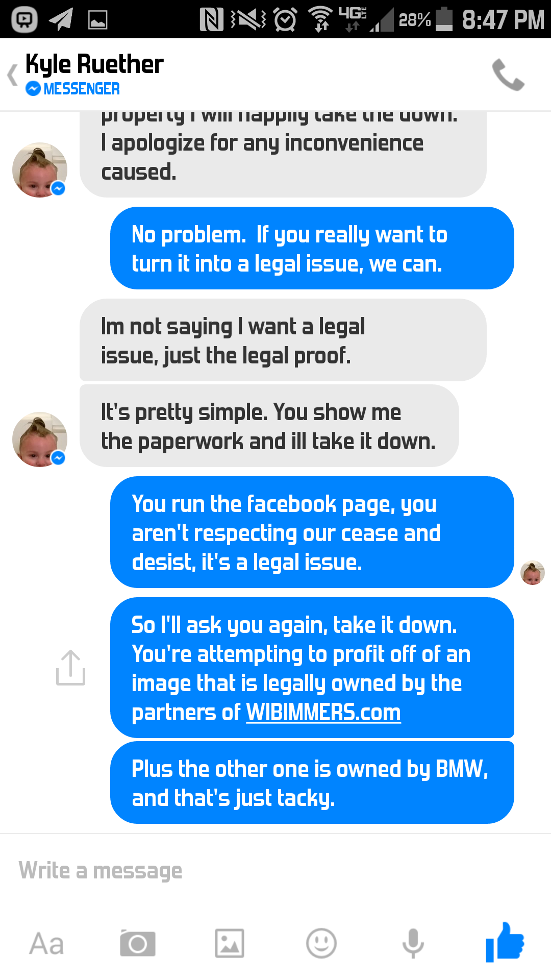Tap the status bar image notification icon

pos(97,20)
